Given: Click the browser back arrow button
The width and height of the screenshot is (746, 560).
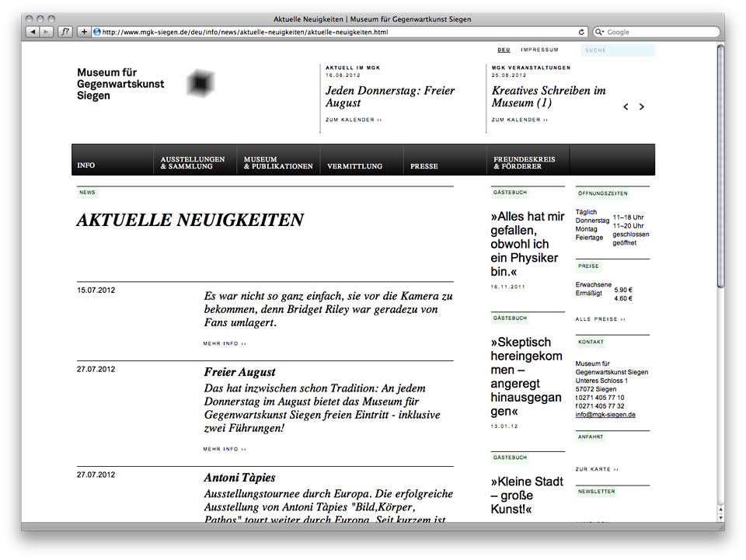Looking at the screenshot, I should pyautogui.click(x=33, y=32).
